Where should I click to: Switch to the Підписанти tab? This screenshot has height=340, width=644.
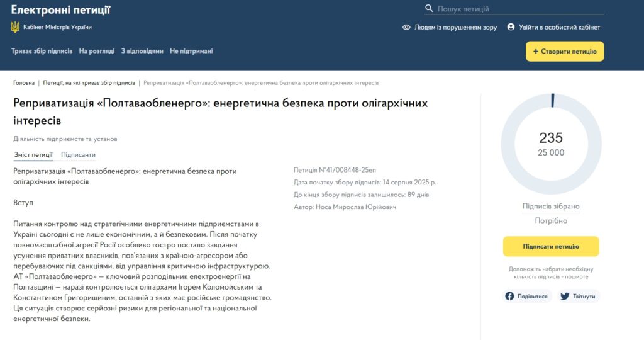click(78, 155)
